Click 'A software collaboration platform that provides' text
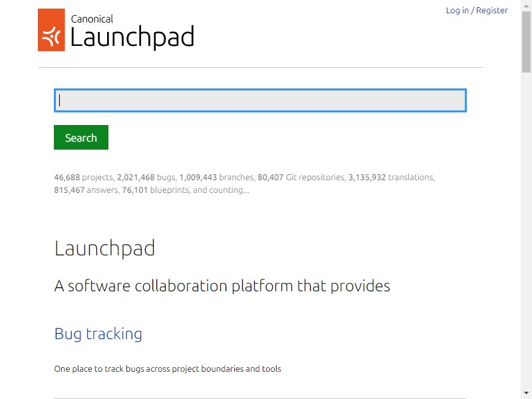The image size is (532, 399). pos(222,286)
